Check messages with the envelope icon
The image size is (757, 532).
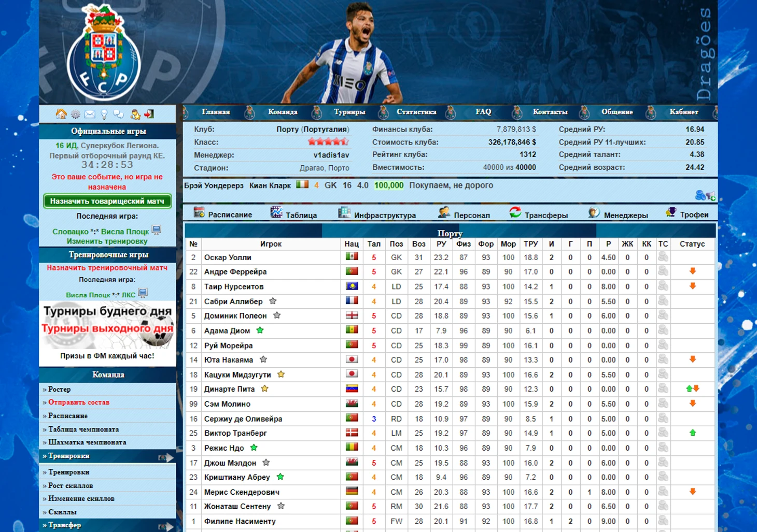[90, 114]
